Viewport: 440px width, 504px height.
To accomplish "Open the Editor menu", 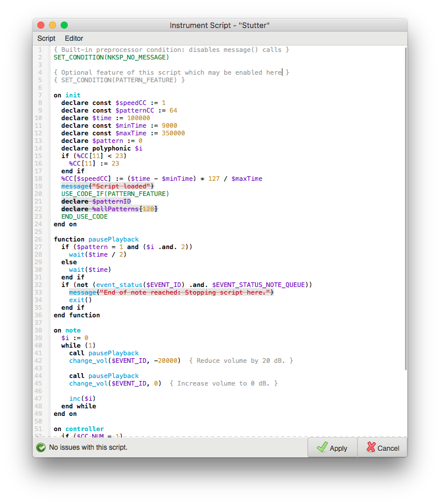I will coord(74,38).
